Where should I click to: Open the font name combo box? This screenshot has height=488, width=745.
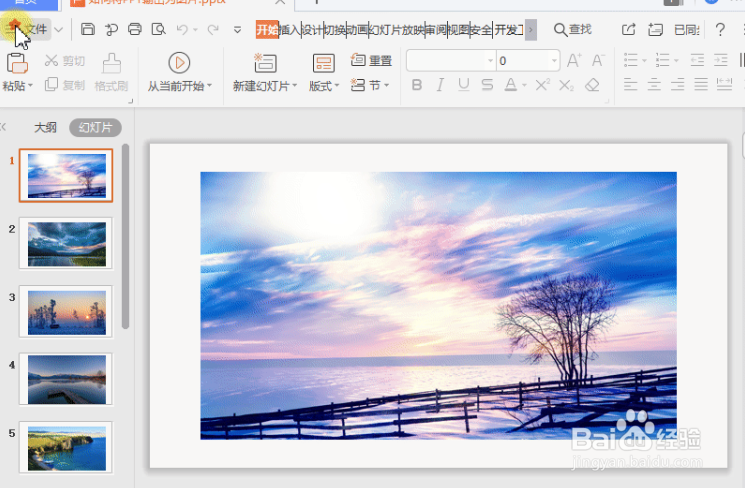[x=451, y=60]
